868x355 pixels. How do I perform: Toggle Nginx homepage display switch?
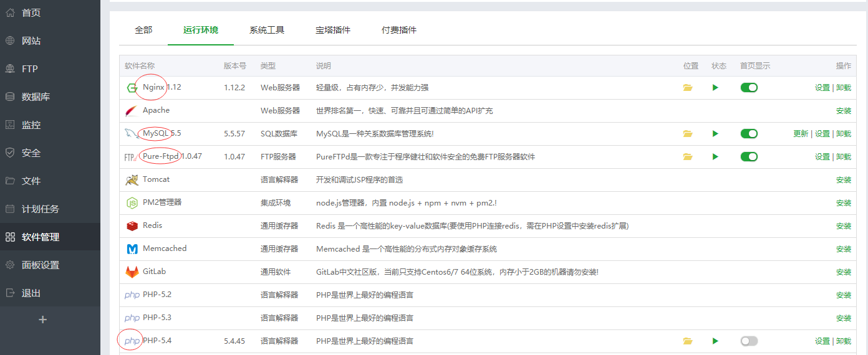click(749, 88)
